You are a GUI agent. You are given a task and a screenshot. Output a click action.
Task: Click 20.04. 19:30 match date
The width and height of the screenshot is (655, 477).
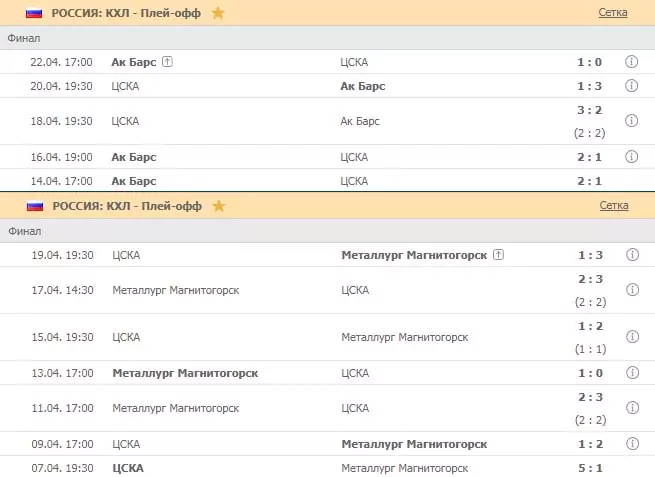click(61, 86)
